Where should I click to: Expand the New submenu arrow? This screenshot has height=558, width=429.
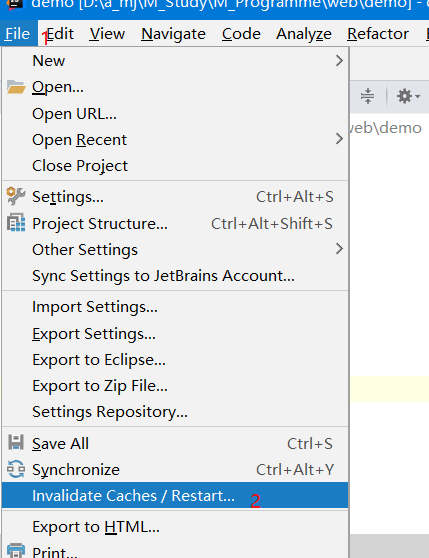[x=339, y=60]
